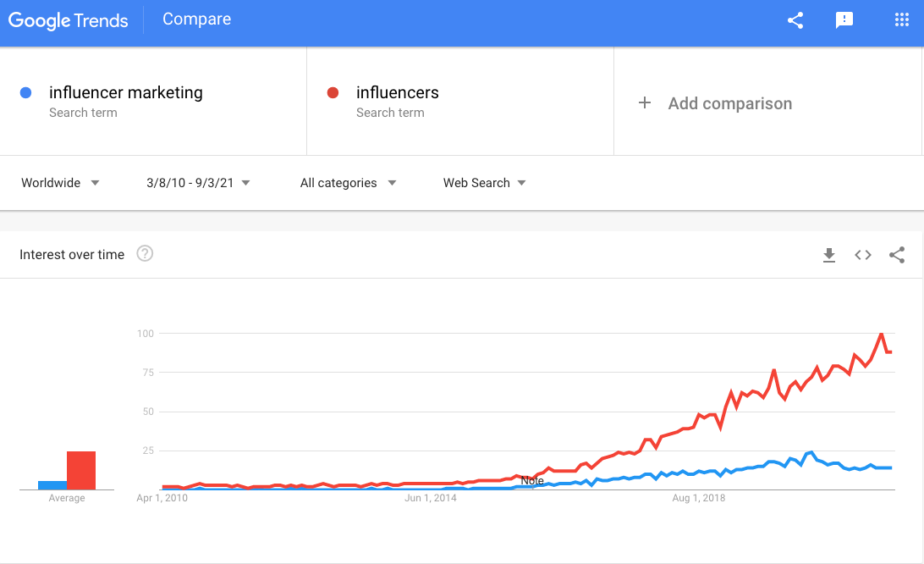This screenshot has height=564, width=924.
Task: Open the send feedback icon
Action: [844, 20]
